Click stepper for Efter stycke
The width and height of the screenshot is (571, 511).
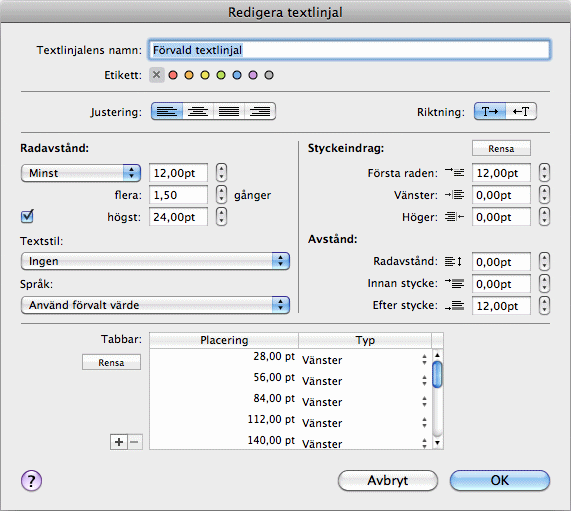(x=544, y=305)
